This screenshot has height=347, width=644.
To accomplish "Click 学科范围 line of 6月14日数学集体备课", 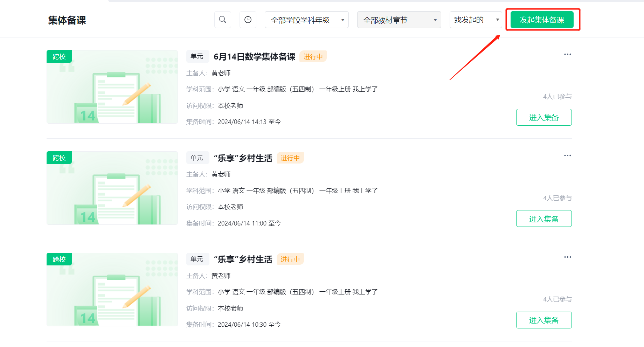I will point(282,89).
